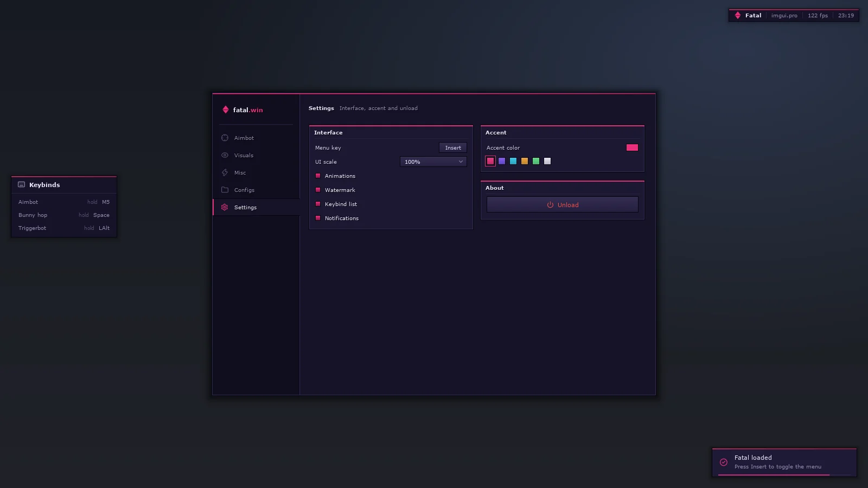868x488 pixels.
Task: Click the checkmark icon in Fatal loaded notification
Action: pos(724,463)
